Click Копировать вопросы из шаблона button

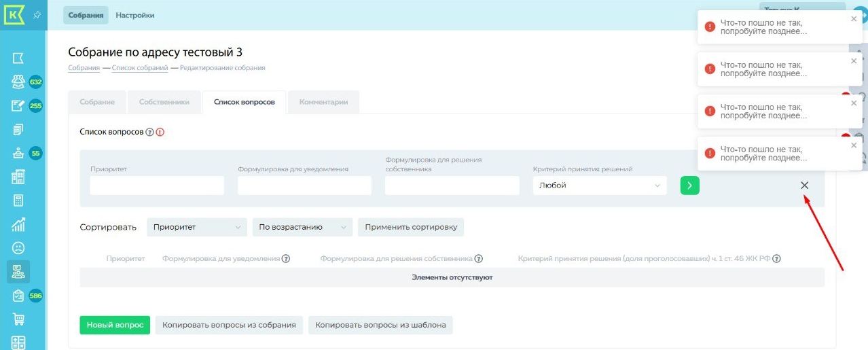click(x=380, y=325)
